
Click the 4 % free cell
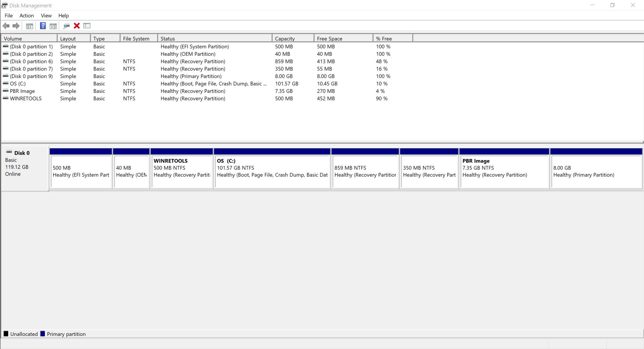point(380,91)
